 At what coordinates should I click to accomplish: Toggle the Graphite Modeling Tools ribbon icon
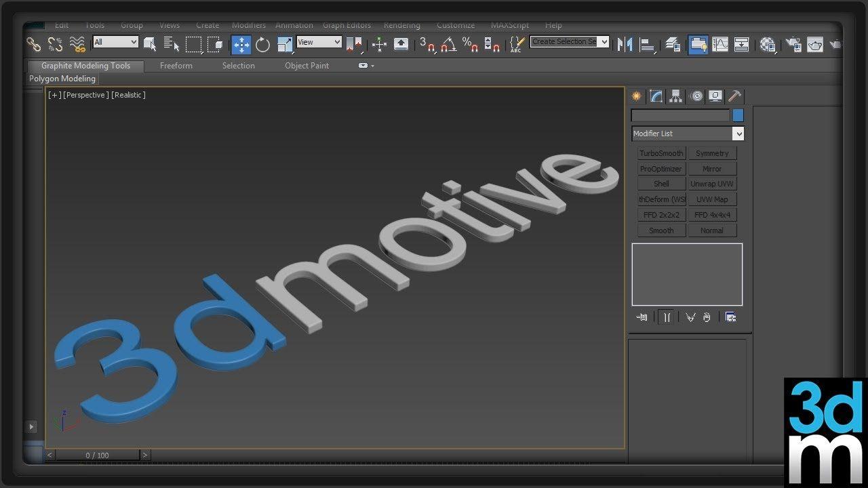coord(698,45)
